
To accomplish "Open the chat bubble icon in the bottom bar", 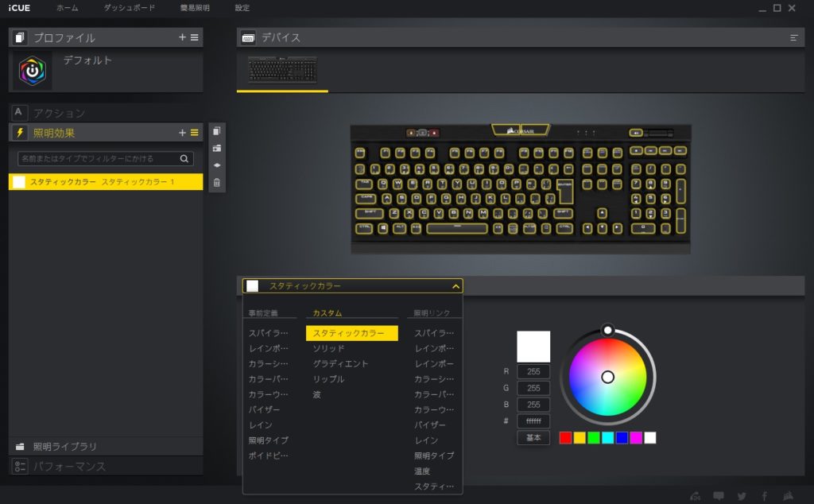I will (719, 496).
